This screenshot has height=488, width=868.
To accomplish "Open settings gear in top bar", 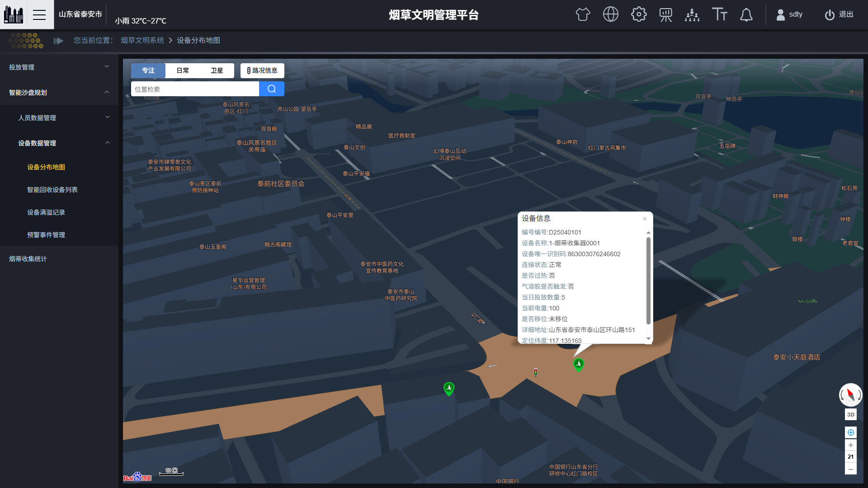I will 638,14.
